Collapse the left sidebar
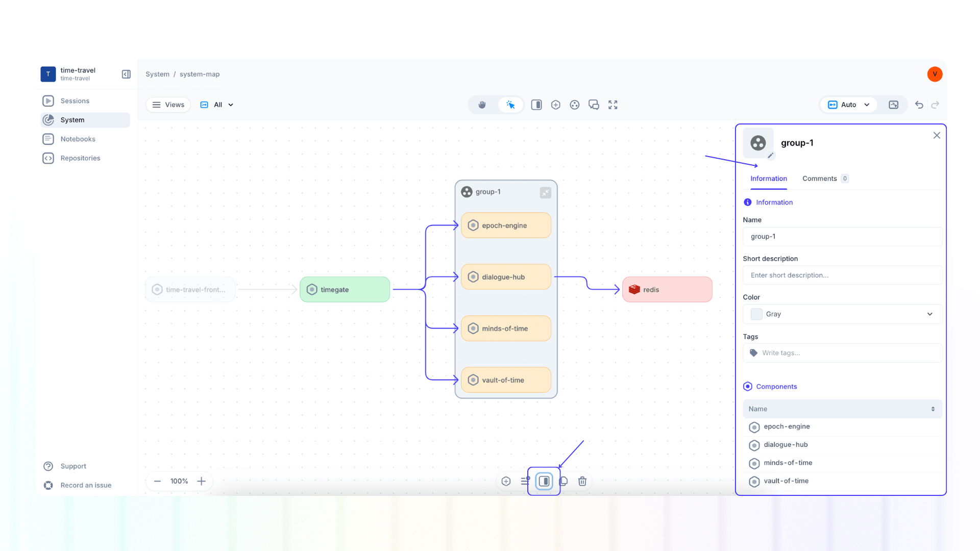The height and width of the screenshot is (551, 980). pos(126,74)
